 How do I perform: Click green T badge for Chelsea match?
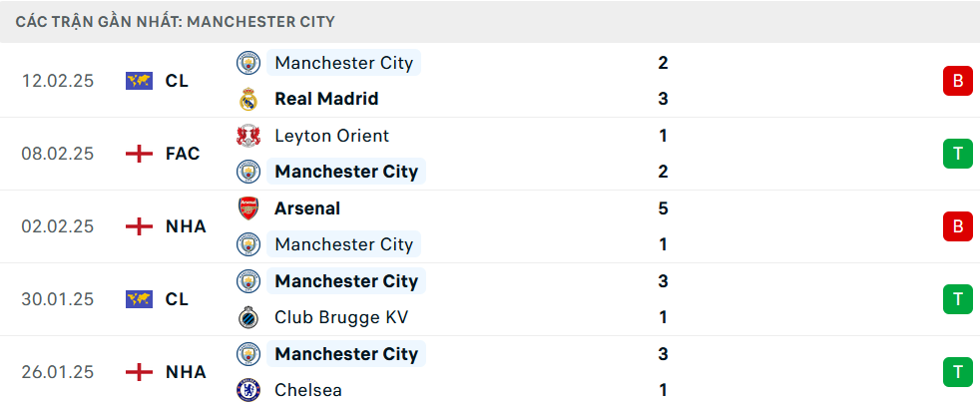(x=957, y=372)
